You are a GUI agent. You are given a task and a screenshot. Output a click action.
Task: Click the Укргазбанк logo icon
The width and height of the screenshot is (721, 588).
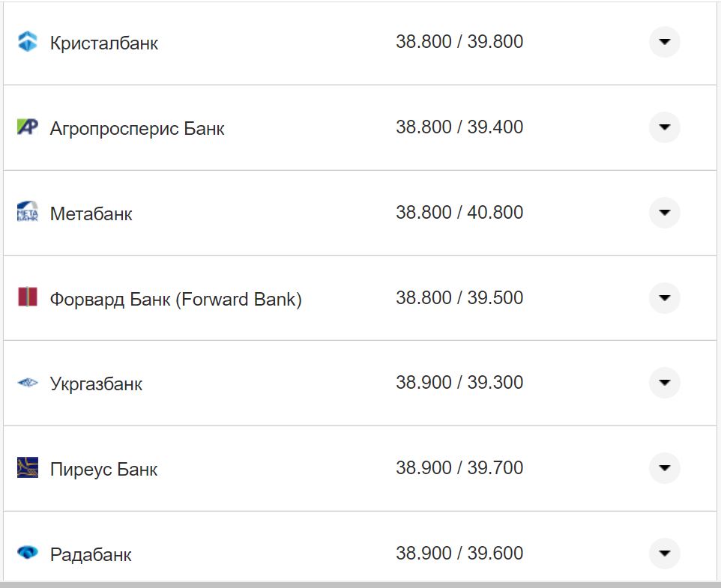click(27, 384)
